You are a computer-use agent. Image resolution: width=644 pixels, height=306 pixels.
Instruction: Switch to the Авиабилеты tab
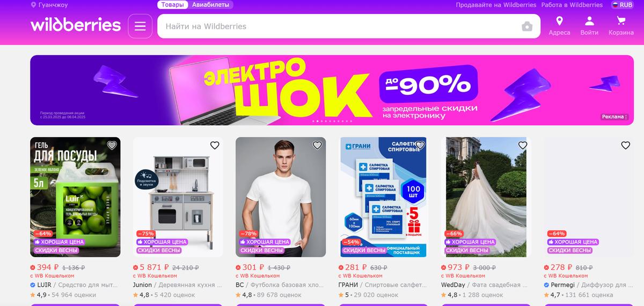210,5
